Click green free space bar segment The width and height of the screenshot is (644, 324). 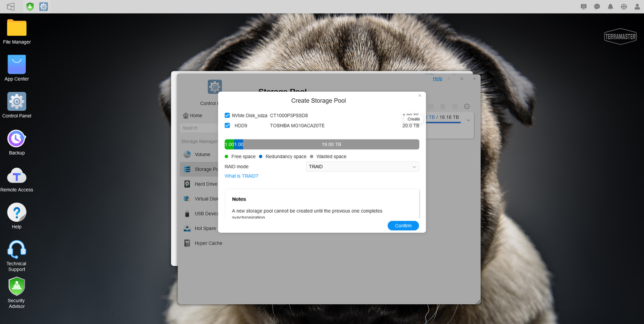(229, 144)
